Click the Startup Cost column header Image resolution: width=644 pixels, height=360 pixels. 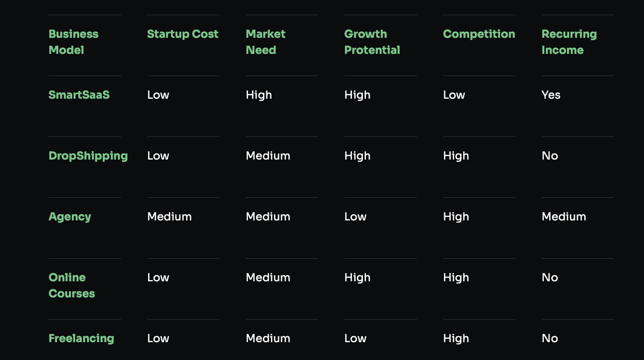point(183,34)
